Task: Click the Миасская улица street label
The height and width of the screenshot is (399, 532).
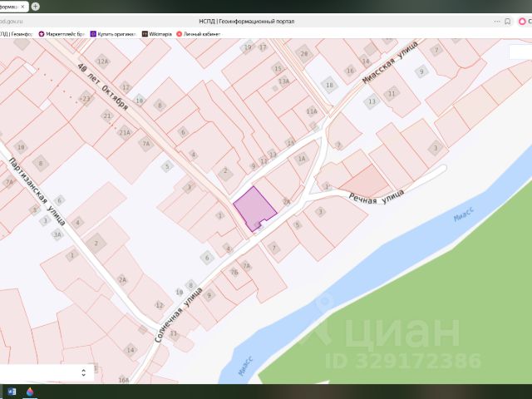Action: click(x=390, y=62)
